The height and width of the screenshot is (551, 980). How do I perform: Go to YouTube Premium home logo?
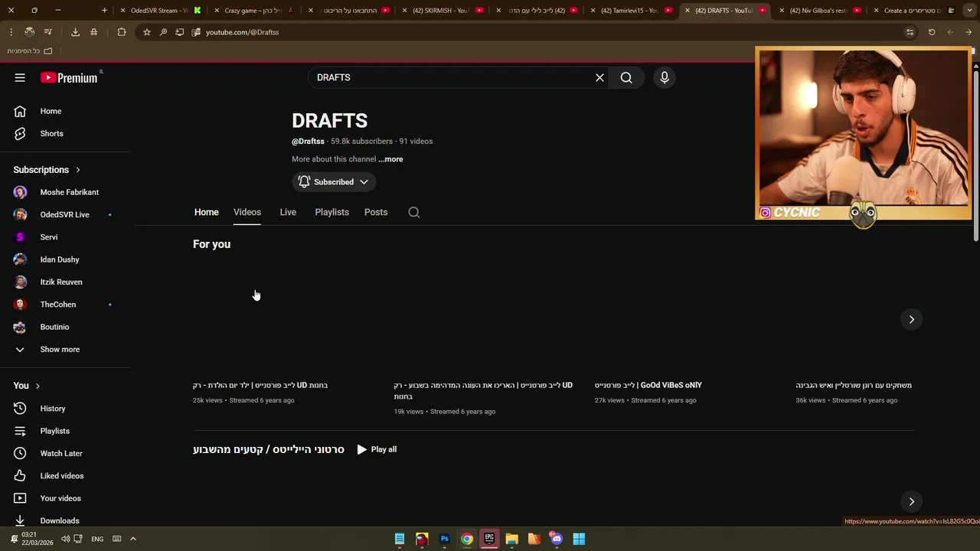pos(69,77)
